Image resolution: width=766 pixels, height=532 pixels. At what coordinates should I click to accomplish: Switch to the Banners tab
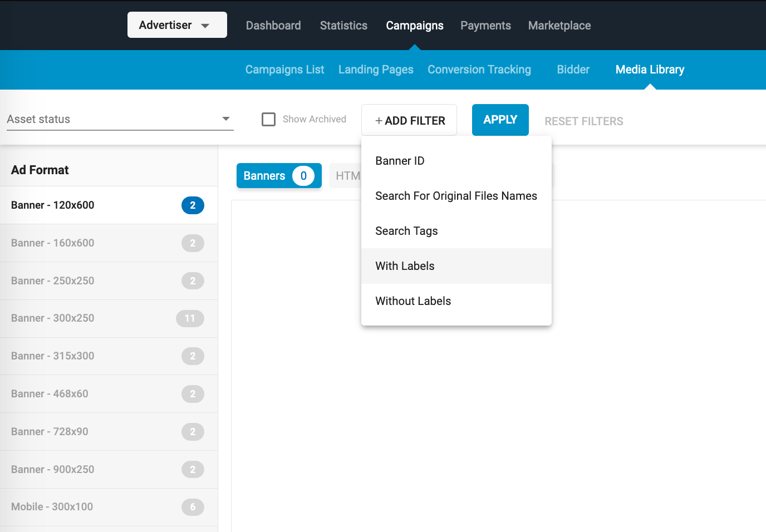278,176
